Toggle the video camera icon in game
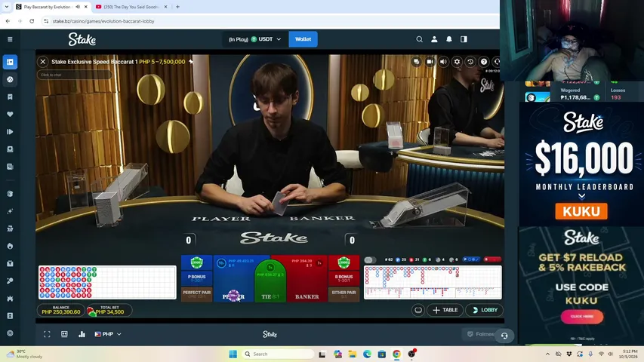Screen dimensions: 644x362 point(430,62)
